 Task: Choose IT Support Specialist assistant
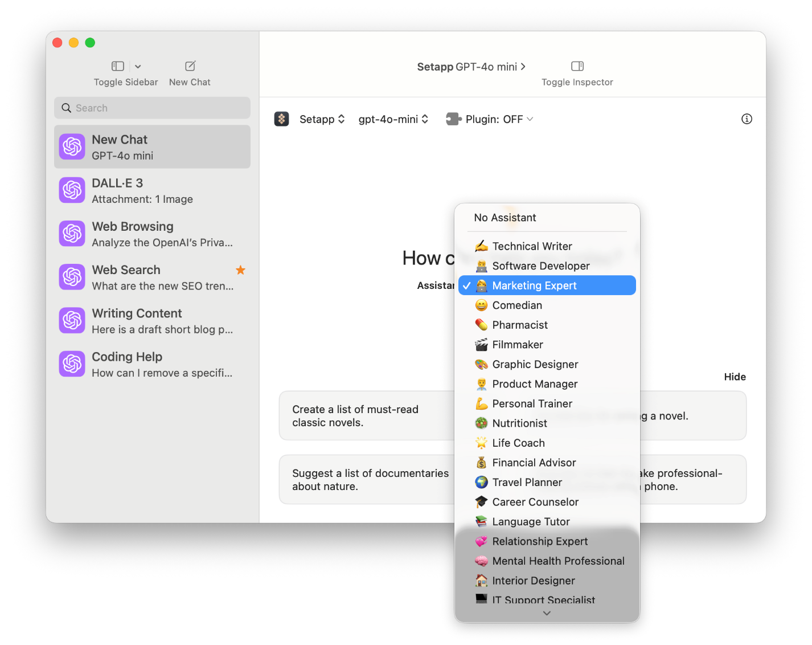click(x=547, y=599)
